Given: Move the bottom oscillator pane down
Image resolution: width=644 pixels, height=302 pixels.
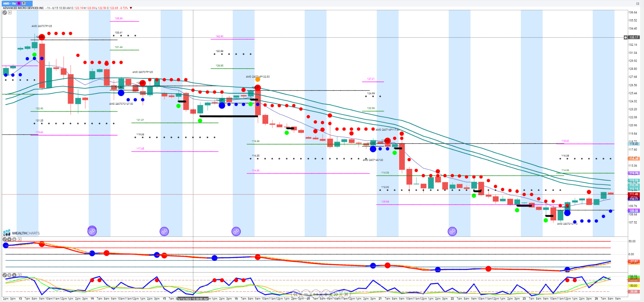Looking at the screenshot, I should (10, 275).
